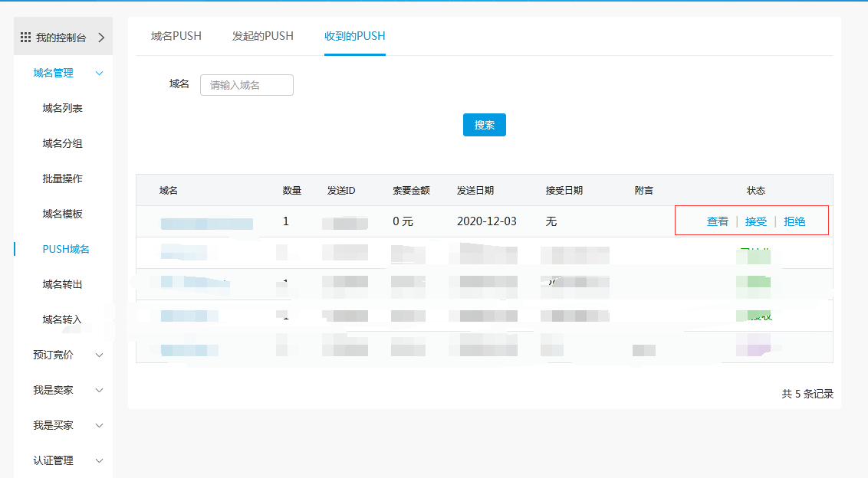Collapse the 域名管理 menu chevron
Screen dimensions: 868x478
click(x=99, y=74)
